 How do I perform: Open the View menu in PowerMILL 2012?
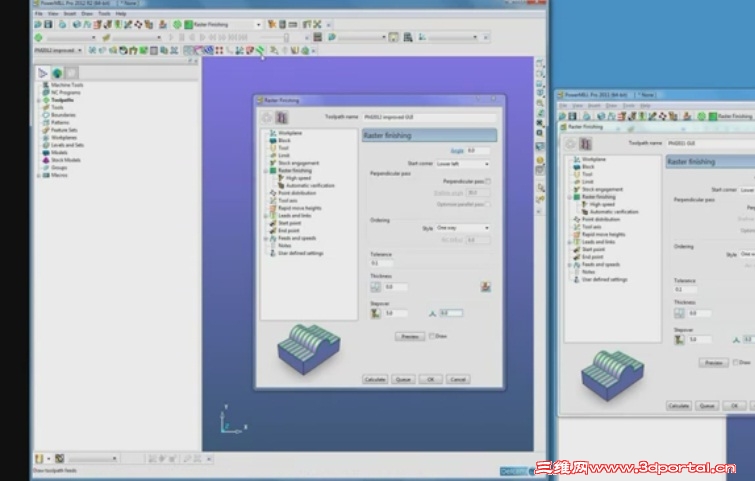53,13
